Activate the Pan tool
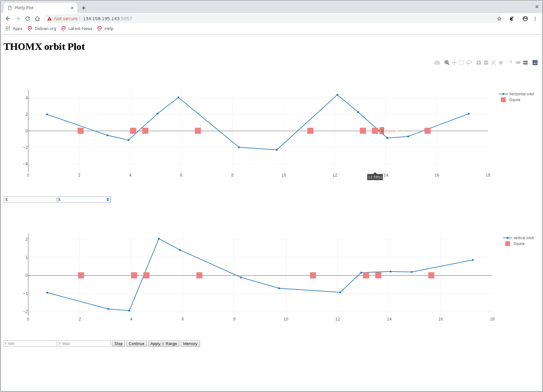The width and height of the screenshot is (543, 392). (x=454, y=63)
